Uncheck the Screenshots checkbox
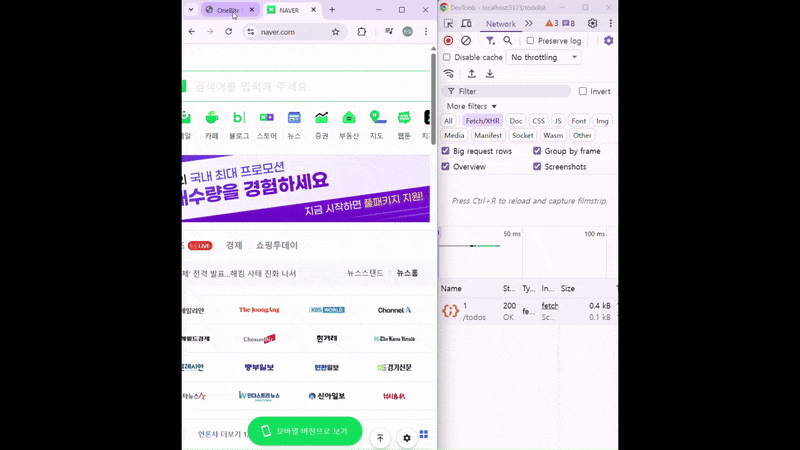Viewport: 800px width, 450px height. click(537, 166)
